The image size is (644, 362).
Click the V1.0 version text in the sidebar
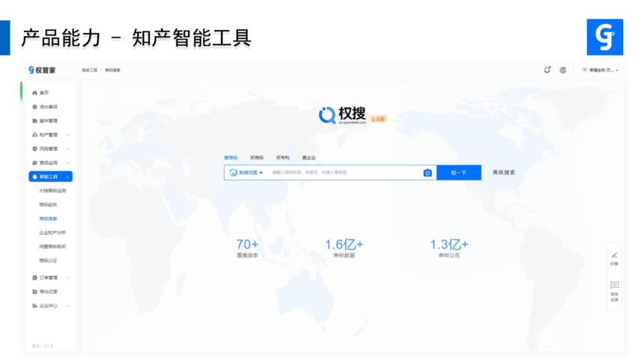(42, 346)
